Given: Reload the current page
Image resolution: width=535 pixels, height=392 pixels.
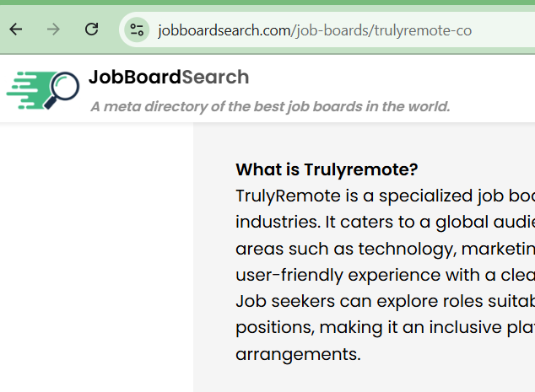Looking at the screenshot, I should pos(92,30).
